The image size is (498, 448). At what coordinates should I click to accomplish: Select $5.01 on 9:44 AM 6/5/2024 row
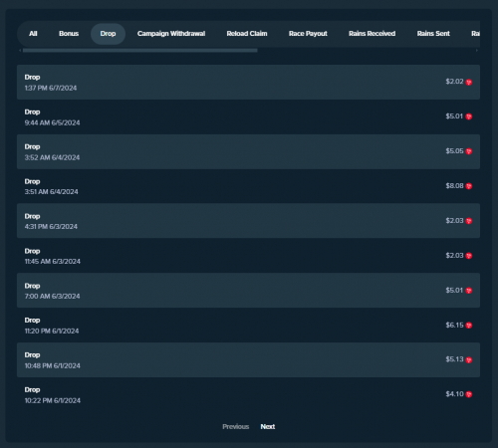tap(454, 116)
